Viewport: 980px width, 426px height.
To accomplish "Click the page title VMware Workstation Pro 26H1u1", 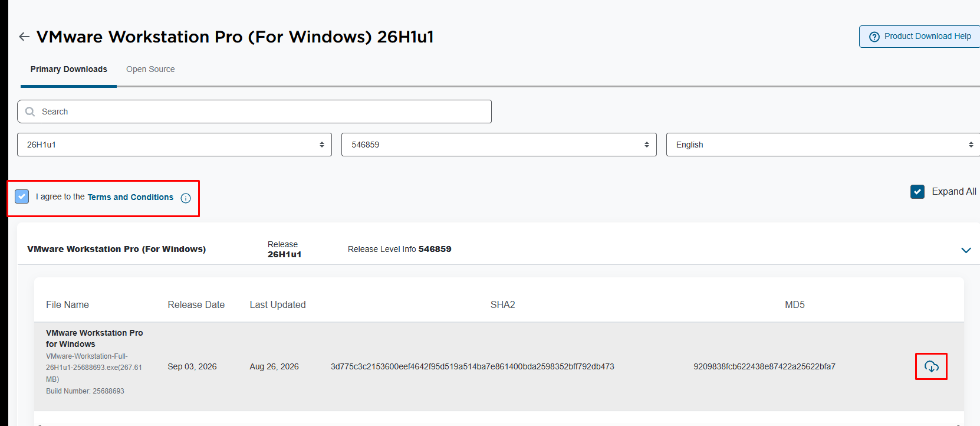I will point(235,37).
